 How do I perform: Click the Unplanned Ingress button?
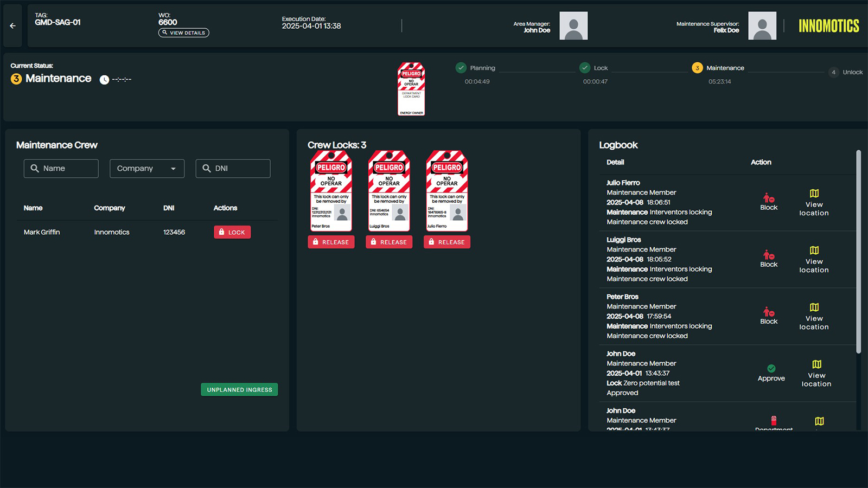239,390
